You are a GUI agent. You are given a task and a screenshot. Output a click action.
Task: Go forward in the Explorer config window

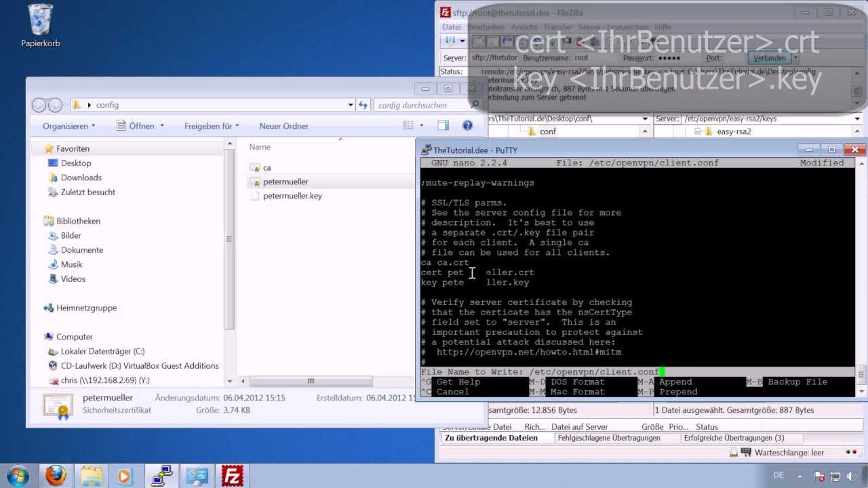click(x=55, y=105)
